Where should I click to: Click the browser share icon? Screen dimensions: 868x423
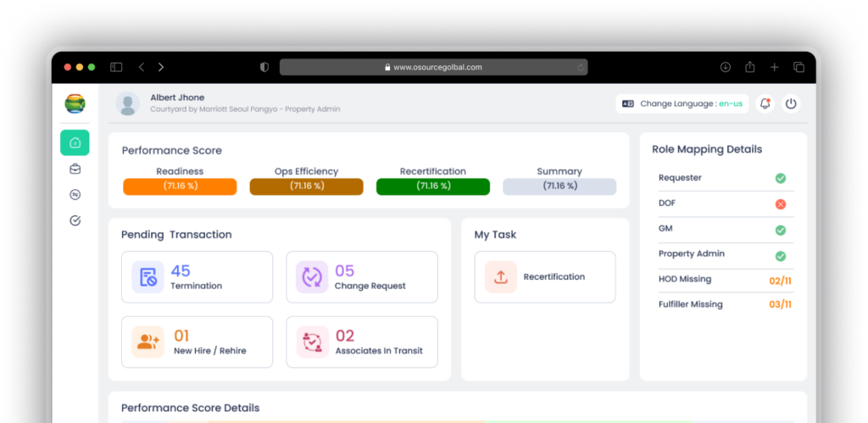tap(750, 67)
